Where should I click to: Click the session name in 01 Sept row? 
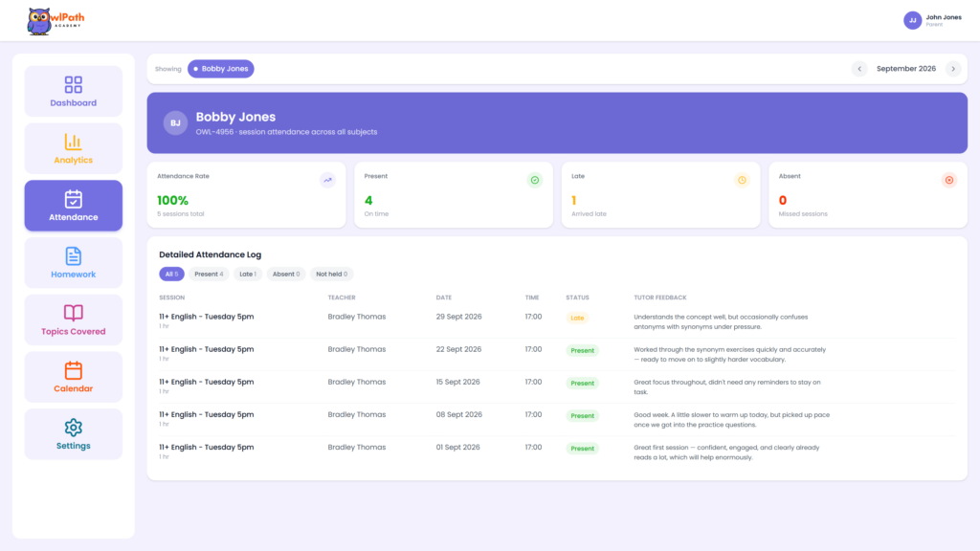207,448
